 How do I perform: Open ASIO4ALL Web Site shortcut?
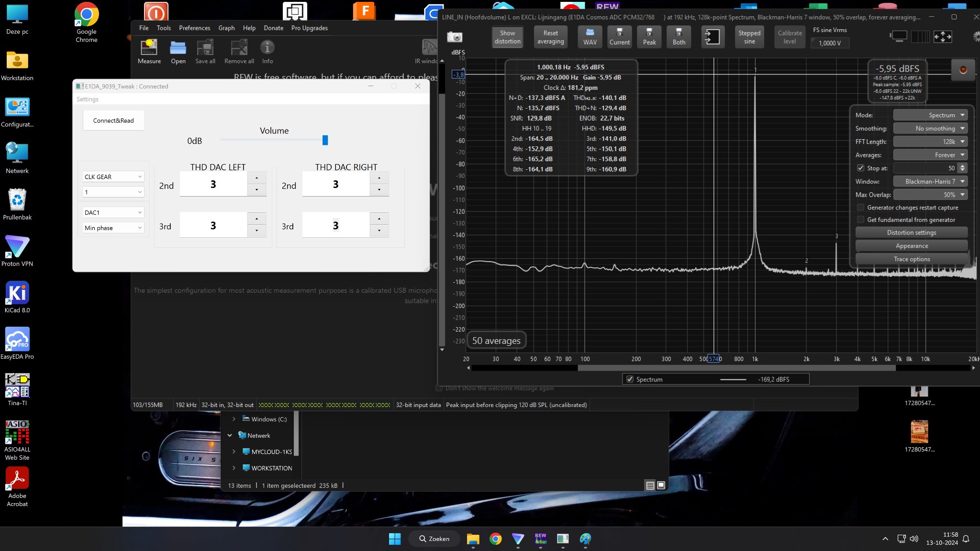[x=17, y=441]
